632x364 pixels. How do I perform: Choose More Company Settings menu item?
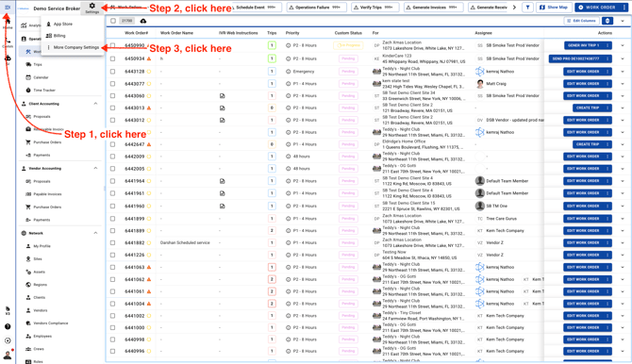pos(73,47)
